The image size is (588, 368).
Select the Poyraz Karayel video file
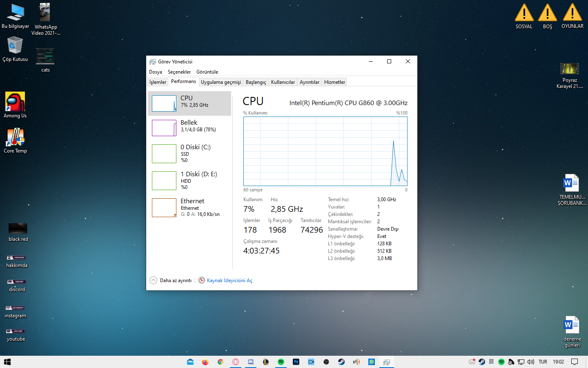point(570,76)
